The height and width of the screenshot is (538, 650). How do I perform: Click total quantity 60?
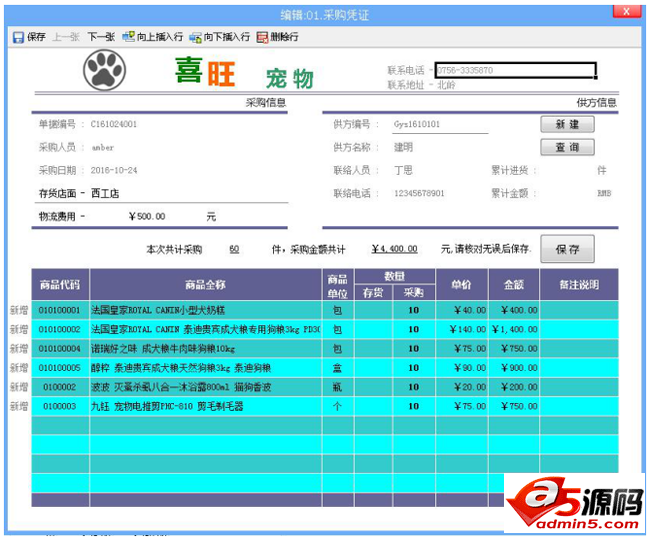234,249
